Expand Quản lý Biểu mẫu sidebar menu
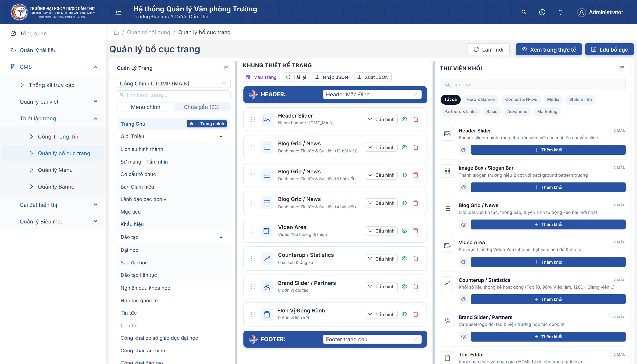Image resolution: width=637 pixels, height=364 pixels. [x=96, y=221]
